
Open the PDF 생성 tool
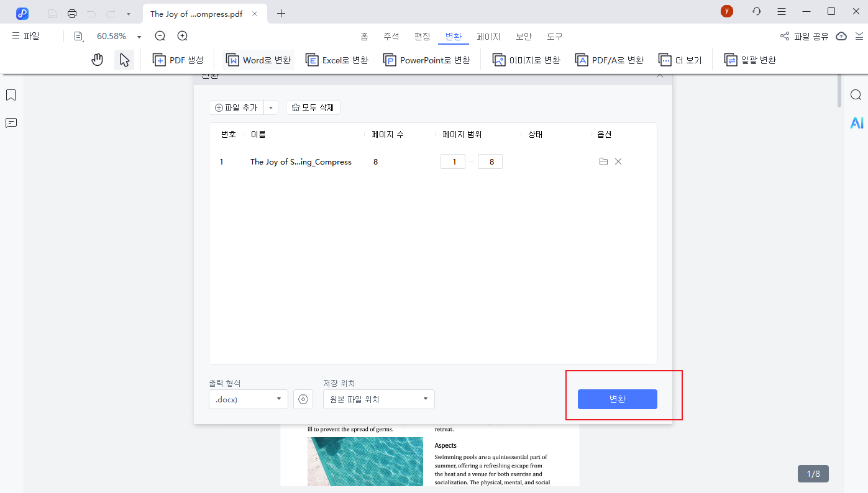point(178,59)
